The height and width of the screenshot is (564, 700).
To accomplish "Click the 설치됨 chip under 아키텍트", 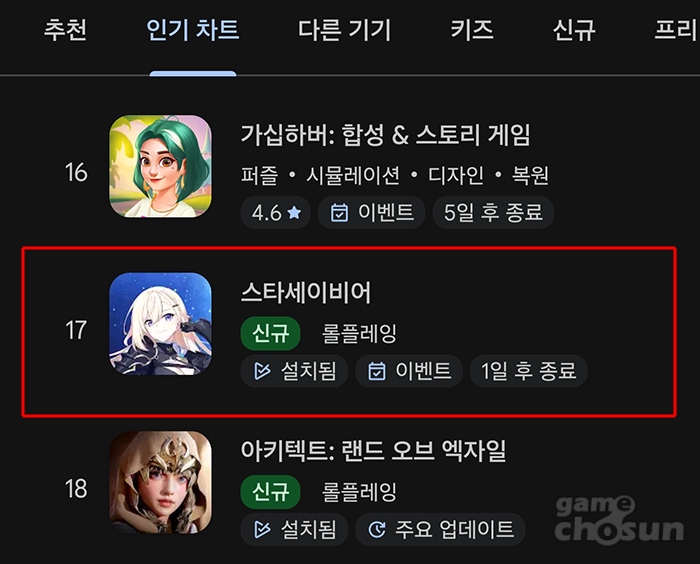I will click(294, 529).
